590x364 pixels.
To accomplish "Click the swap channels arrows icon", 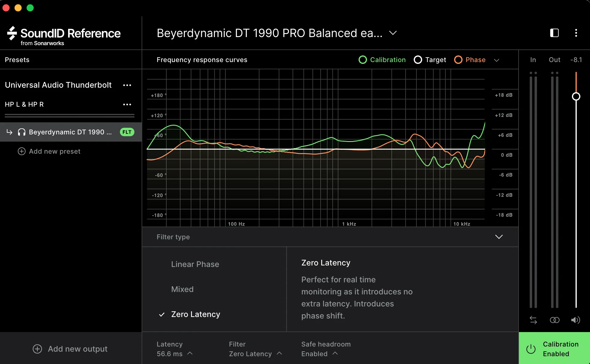I will click(x=533, y=320).
